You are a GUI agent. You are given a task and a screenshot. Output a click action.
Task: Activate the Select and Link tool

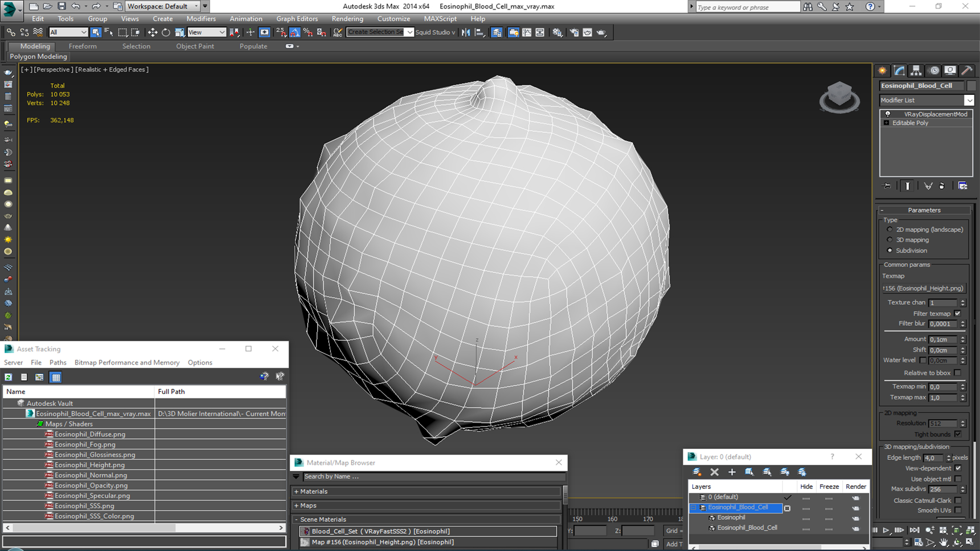click(x=11, y=32)
